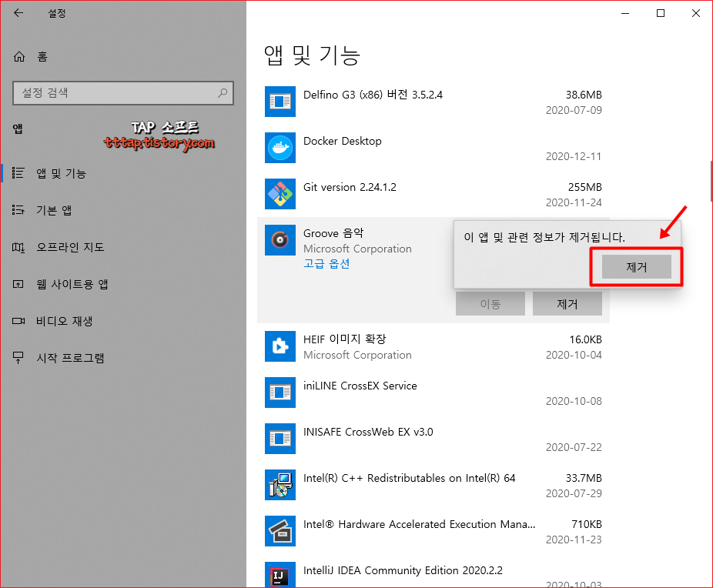Click the vertical scrollbar thumb

(x=711, y=181)
